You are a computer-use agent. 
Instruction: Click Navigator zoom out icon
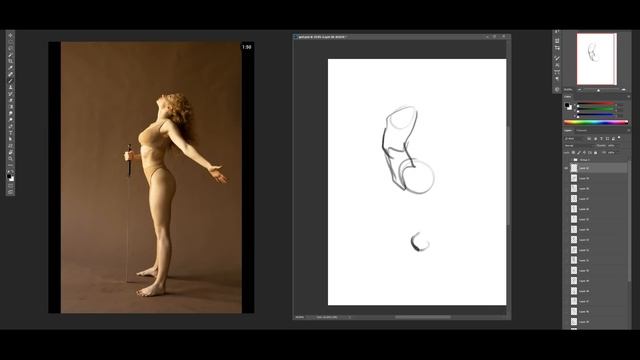(x=579, y=90)
